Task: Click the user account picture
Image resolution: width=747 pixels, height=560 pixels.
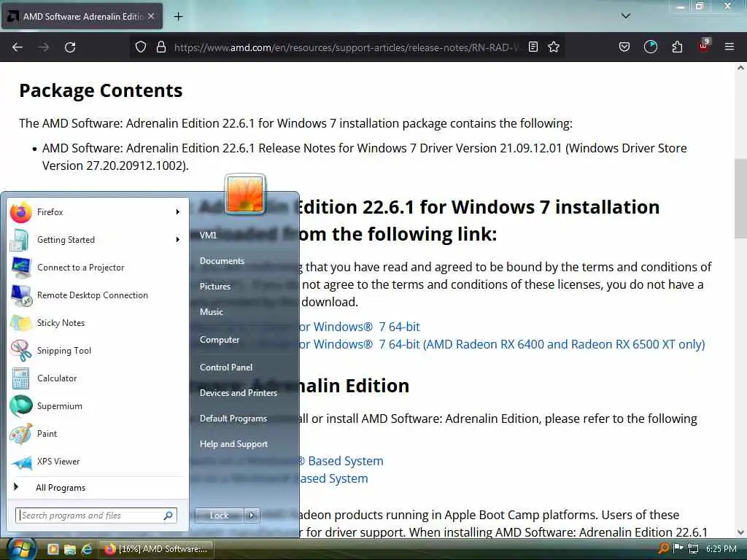Action: pos(245,194)
